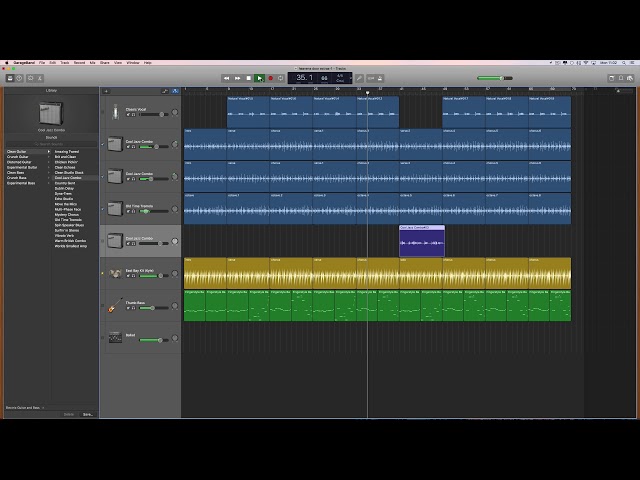Open the Media Browser button
640x480 pixels.
point(630,78)
